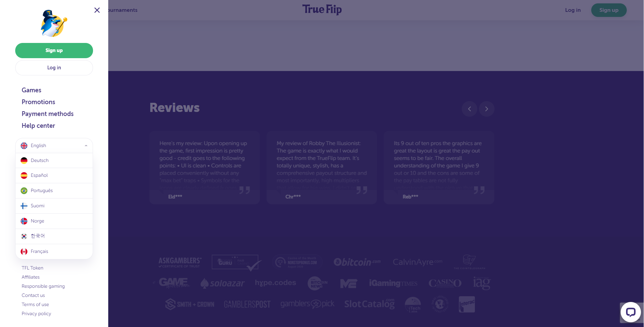This screenshot has height=327, width=644.
Task: Click the Casino Guru badge logo
Action: pyautogui.click(x=236, y=263)
